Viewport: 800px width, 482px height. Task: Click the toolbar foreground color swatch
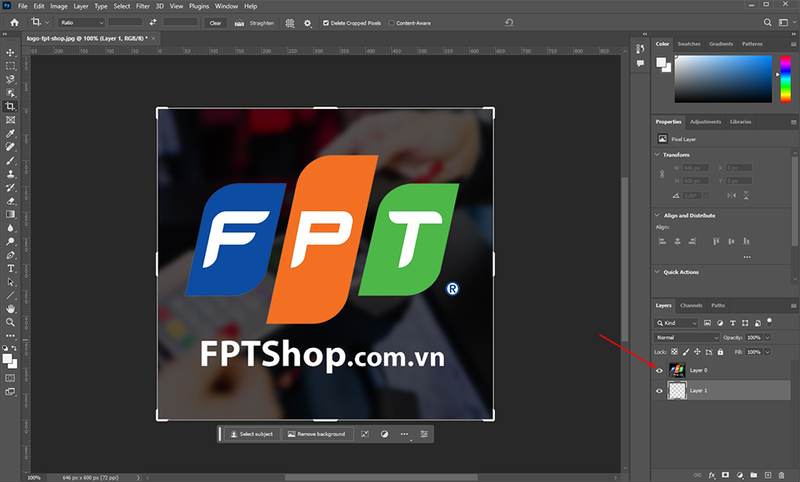pos(8,359)
